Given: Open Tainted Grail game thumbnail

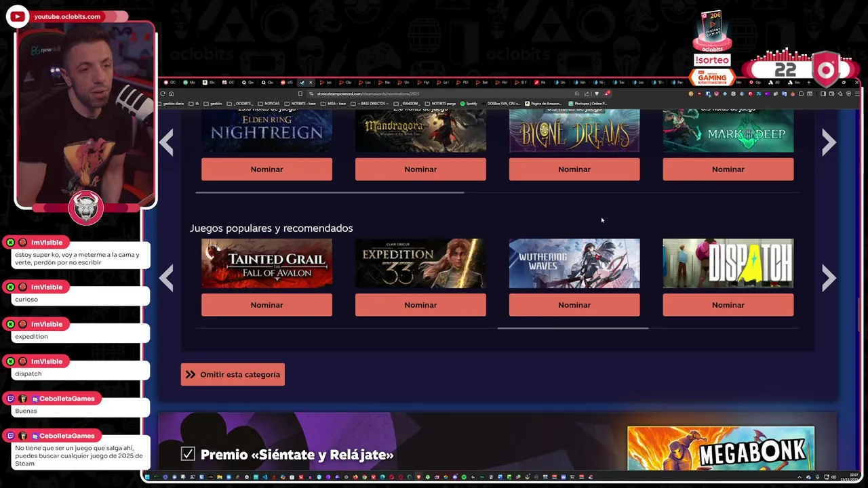Looking at the screenshot, I should [x=267, y=263].
